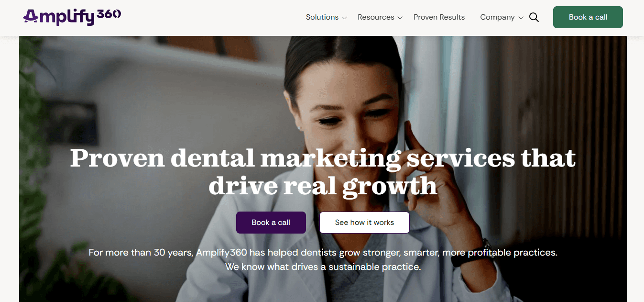Screen dimensions: 644x302
Task: Click the 'For more than 30 years' sentence
Action: pyautogui.click(x=323, y=252)
